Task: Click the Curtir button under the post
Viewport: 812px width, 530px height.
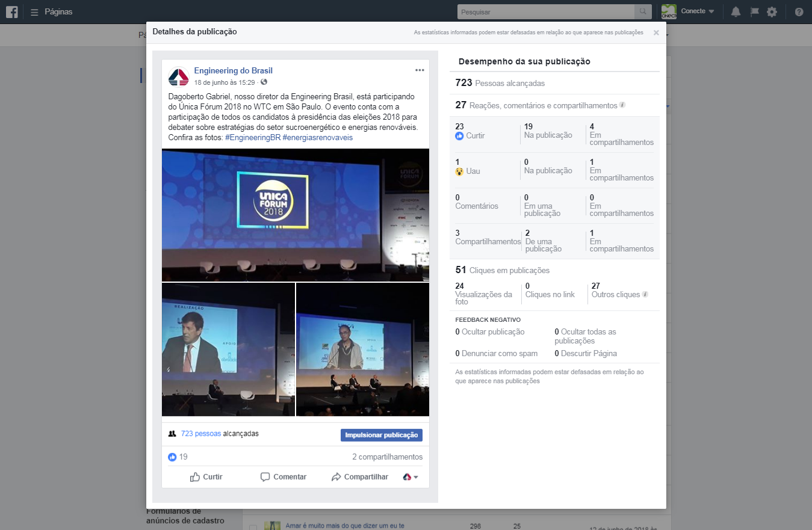Action: [x=206, y=477]
